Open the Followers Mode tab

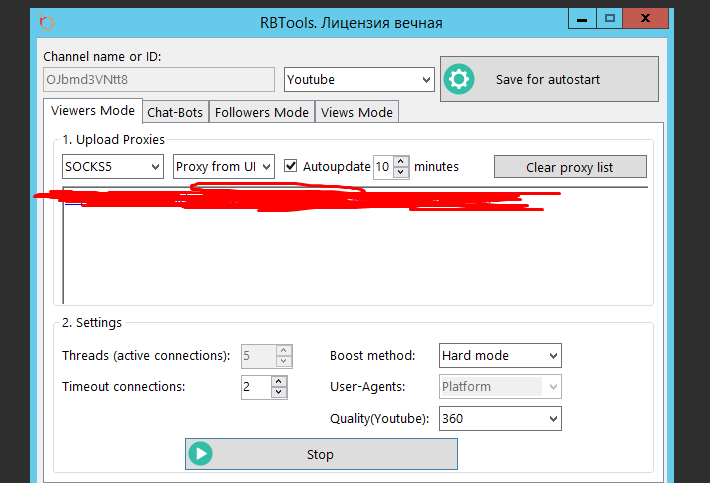pyautogui.click(x=262, y=112)
